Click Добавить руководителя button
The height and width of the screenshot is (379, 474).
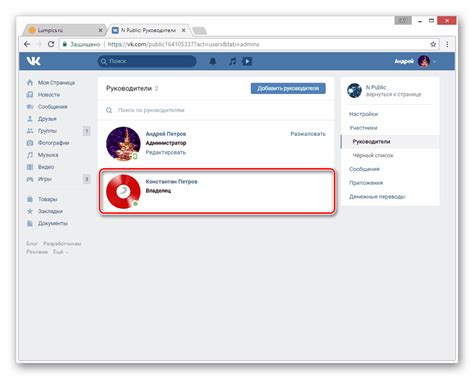pyautogui.click(x=288, y=88)
